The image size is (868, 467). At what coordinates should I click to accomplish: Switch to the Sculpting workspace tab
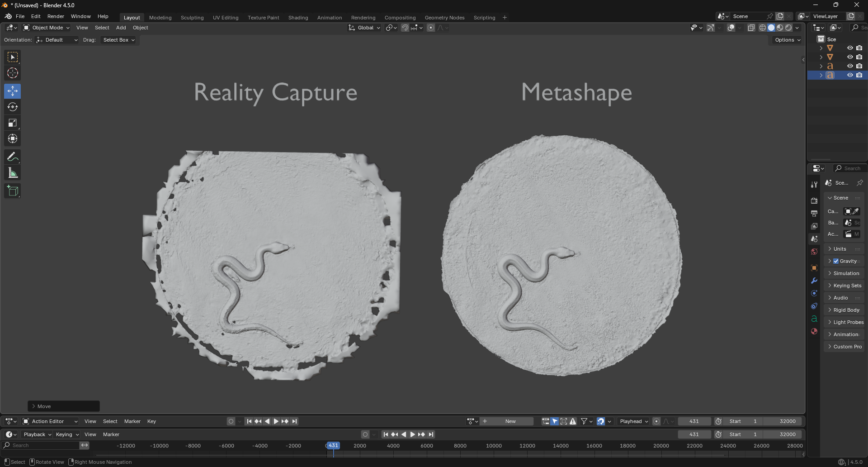coord(192,18)
